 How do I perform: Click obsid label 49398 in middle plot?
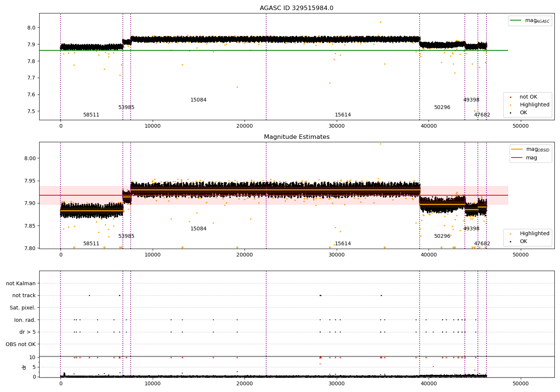(471, 229)
